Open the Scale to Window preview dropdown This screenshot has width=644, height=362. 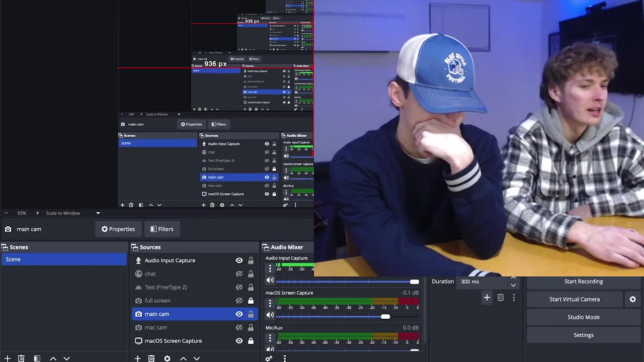pos(73,213)
